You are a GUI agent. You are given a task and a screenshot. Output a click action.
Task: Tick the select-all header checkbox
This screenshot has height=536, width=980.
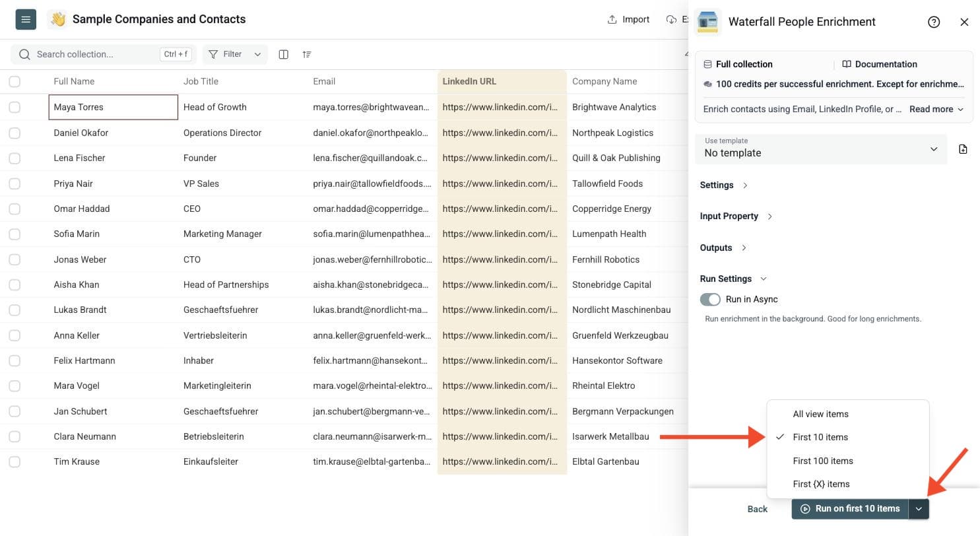(15, 81)
